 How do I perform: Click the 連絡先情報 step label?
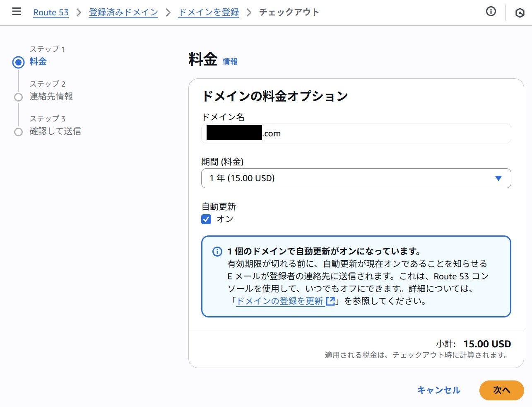51,97
